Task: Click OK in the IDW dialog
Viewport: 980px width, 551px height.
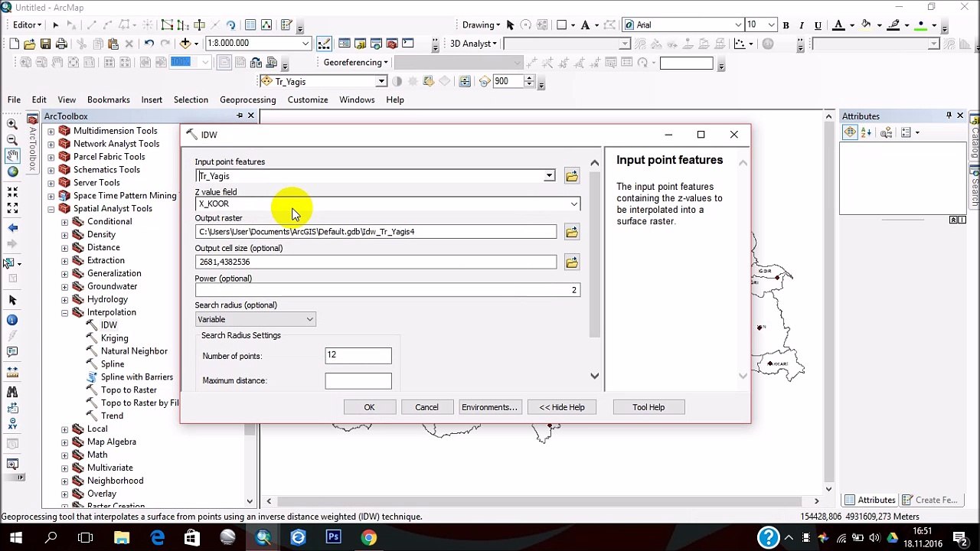Action: click(369, 407)
